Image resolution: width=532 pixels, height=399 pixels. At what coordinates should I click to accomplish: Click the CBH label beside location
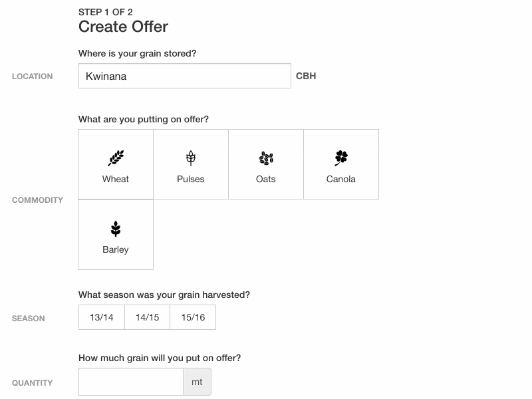tap(306, 76)
